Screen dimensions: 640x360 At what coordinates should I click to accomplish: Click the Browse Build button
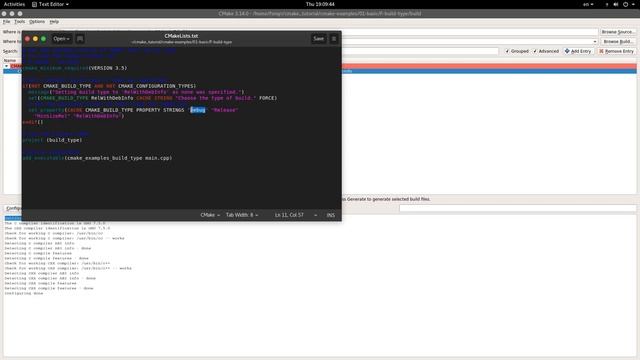pos(618,42)
